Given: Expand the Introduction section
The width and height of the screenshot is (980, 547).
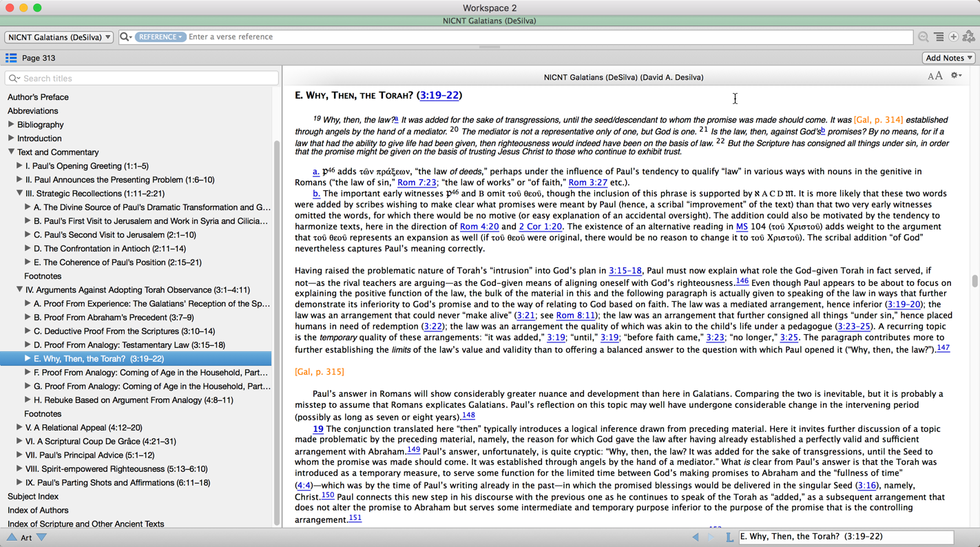Looking at the screenshot, I should [x=11, y=138].
